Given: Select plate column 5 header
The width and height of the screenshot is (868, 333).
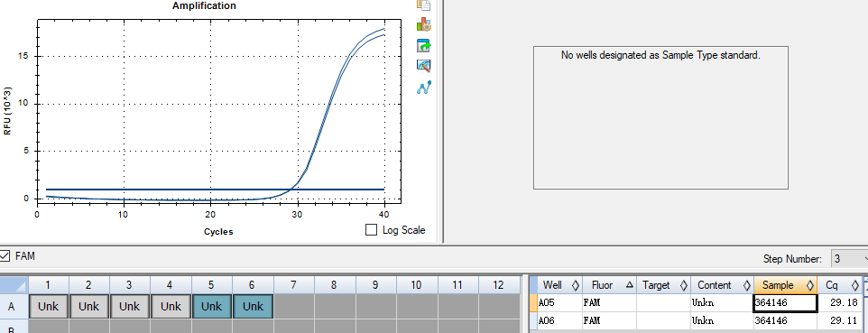Looking at the screenshot, I should 211,285.
